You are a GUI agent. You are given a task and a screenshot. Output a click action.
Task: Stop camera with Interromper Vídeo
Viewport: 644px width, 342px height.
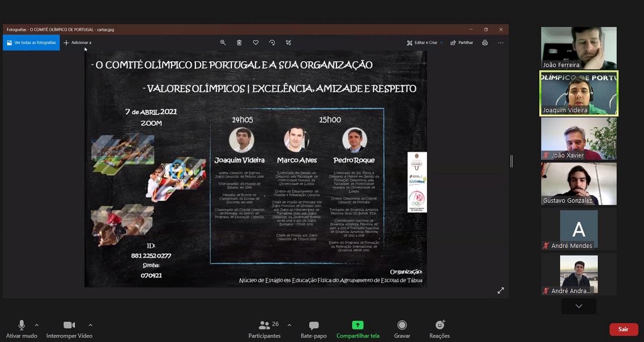[x=69, y=330]
